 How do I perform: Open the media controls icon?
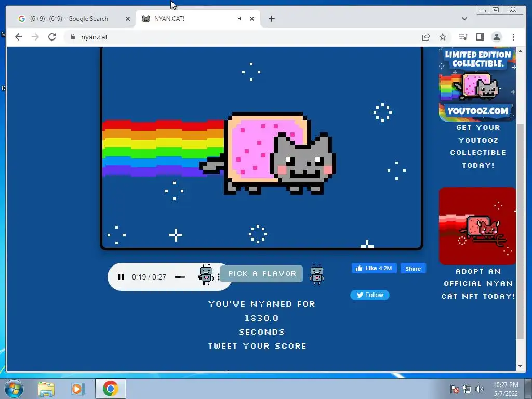(x=463, y=37)
